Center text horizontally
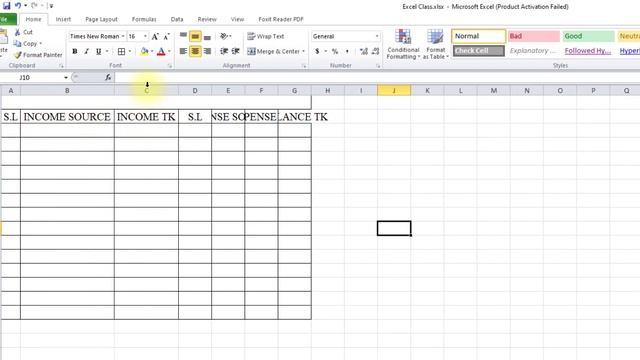This screenshot has height=360, width=640. click(x=195, y=51)
